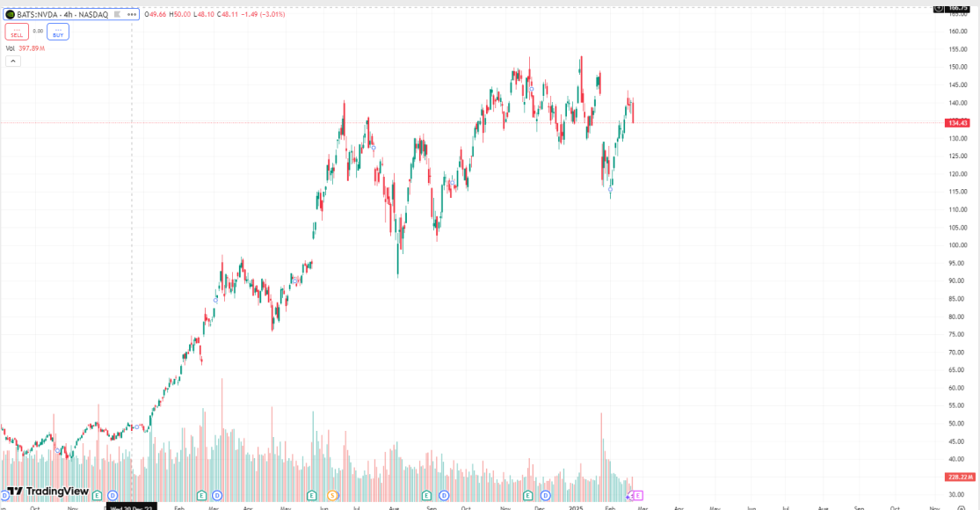Collapse the indicator legend with chevron arrow
980x510 pixels.
(x=11, y=62)
